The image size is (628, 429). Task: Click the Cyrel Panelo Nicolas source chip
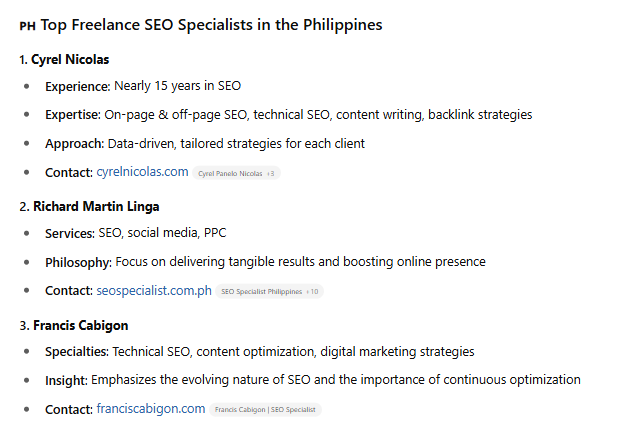(x=238, y=173)
